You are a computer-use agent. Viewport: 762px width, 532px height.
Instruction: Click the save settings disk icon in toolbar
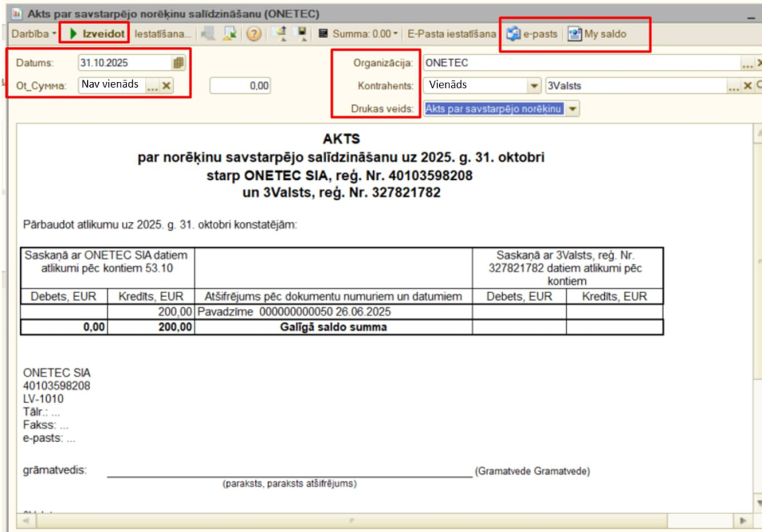pyautogui.click(x=302, y=34)
